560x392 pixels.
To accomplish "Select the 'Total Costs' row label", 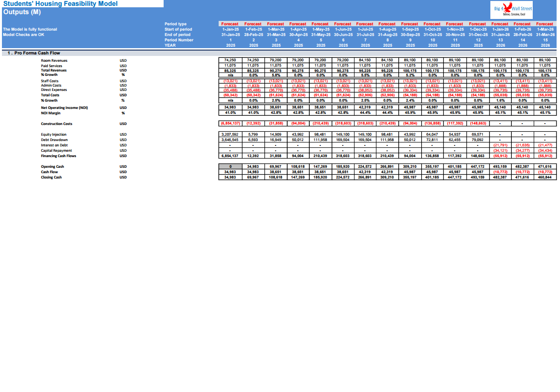I will pos(50,95).
